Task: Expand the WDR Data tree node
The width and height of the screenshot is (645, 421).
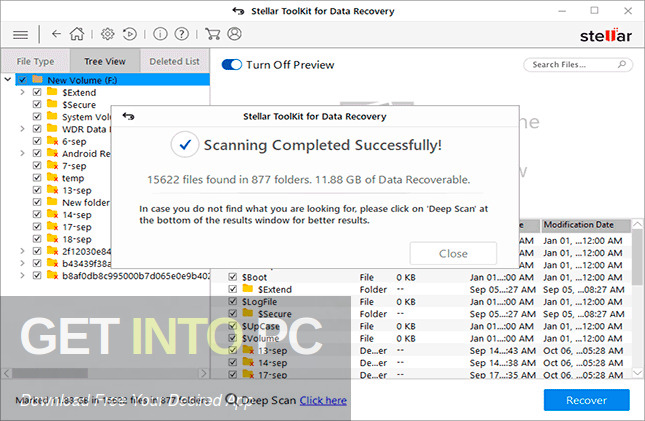Action: pos(22,129)
